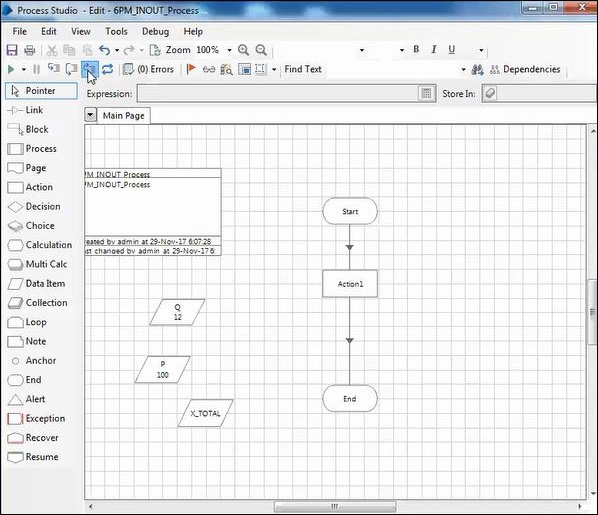Click the Reset (restart) debug icon

(x=108, y=69)
